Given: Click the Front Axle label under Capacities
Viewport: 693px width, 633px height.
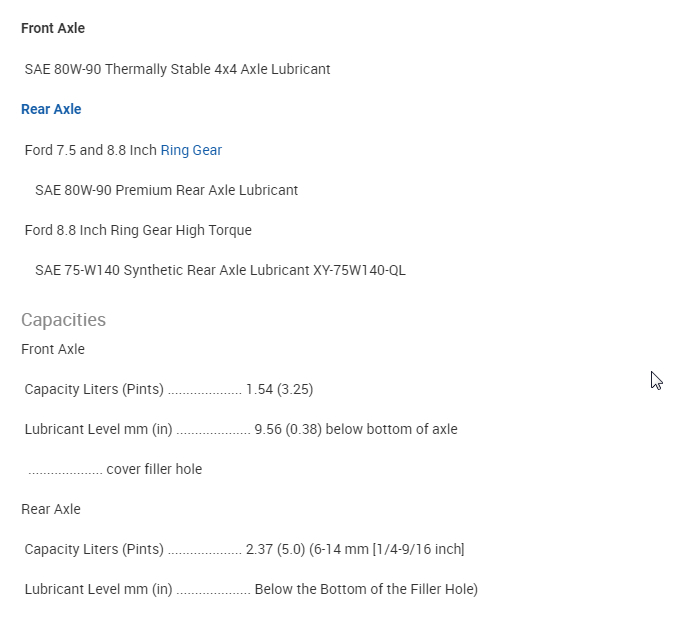Looking at the screenshot, I should pyautogui.click(x=53, y=349).
